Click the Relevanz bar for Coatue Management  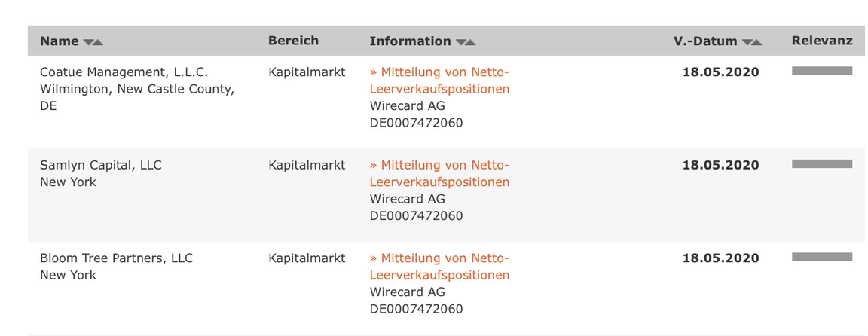click(821, 71)
